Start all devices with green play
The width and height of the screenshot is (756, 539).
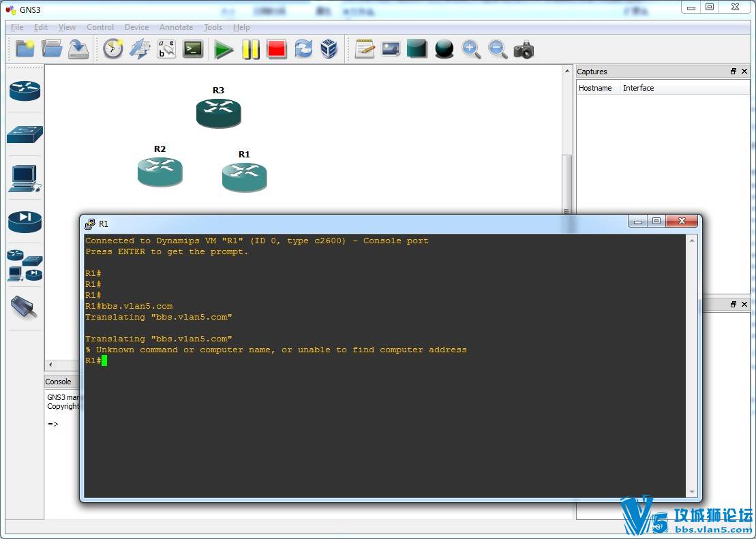point(223,49)
